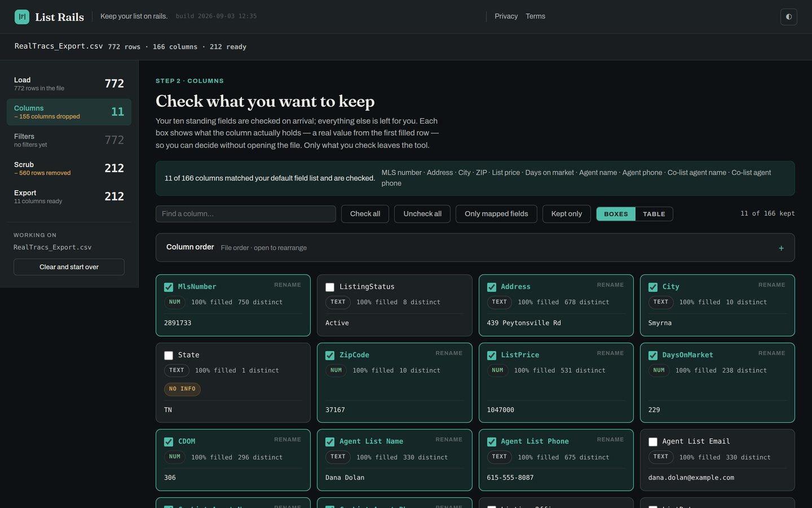812x508 pixels.
Task: Rename the City column
Action: coord(771,285)
